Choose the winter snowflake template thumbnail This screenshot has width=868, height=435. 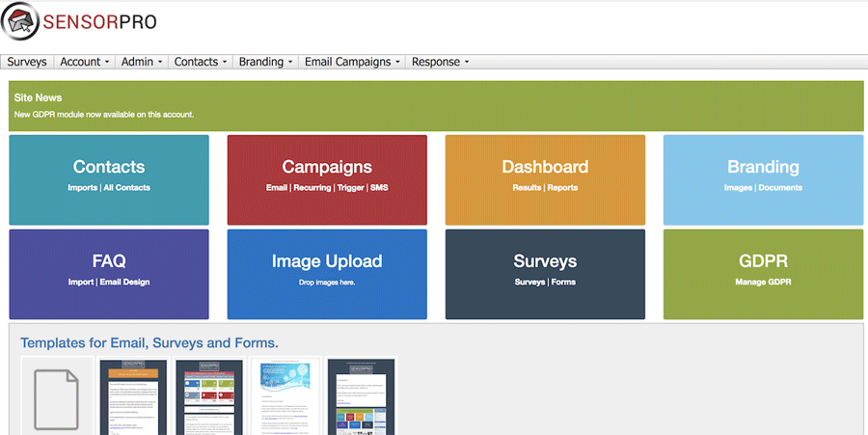pos(285,397)
